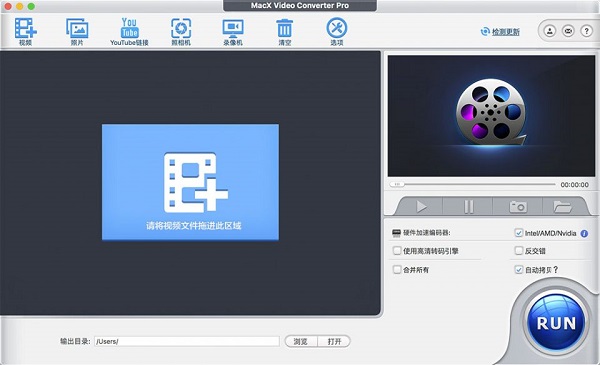Enable 使用高清转码引擎 checkbox
600x365 pixels.
point(397,251)
